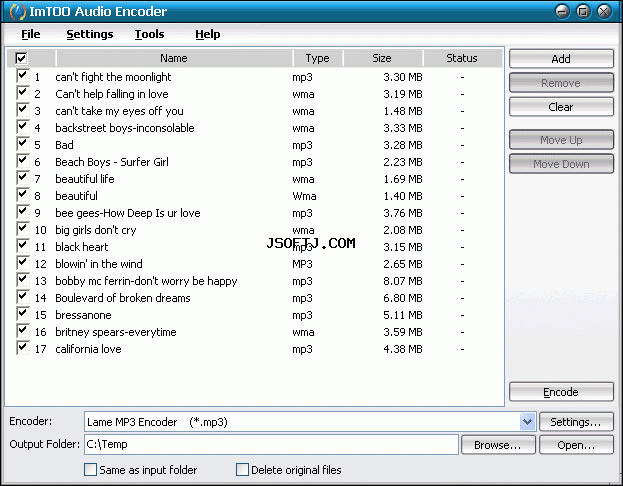Open the Tools menu
Viewport: 623px width, 486px height.
(149, 34)
